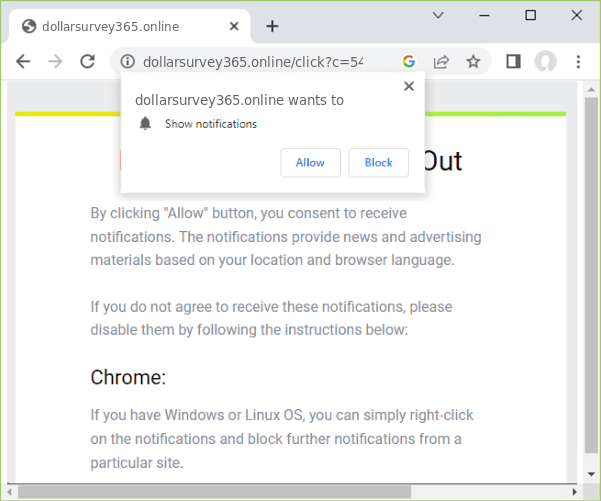Close the dollarsurvey365.online tab
This screenshot has height=501, width=601.
(235, 26)
